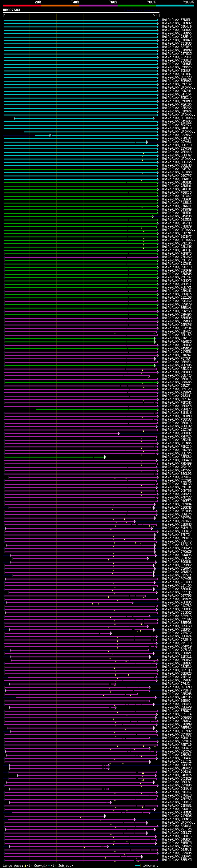Image resolution: width=197 pixels, height=868 pixels.
Task: Select the UniRef100_B6BJX5 label
Action: (x=176, y=375)
